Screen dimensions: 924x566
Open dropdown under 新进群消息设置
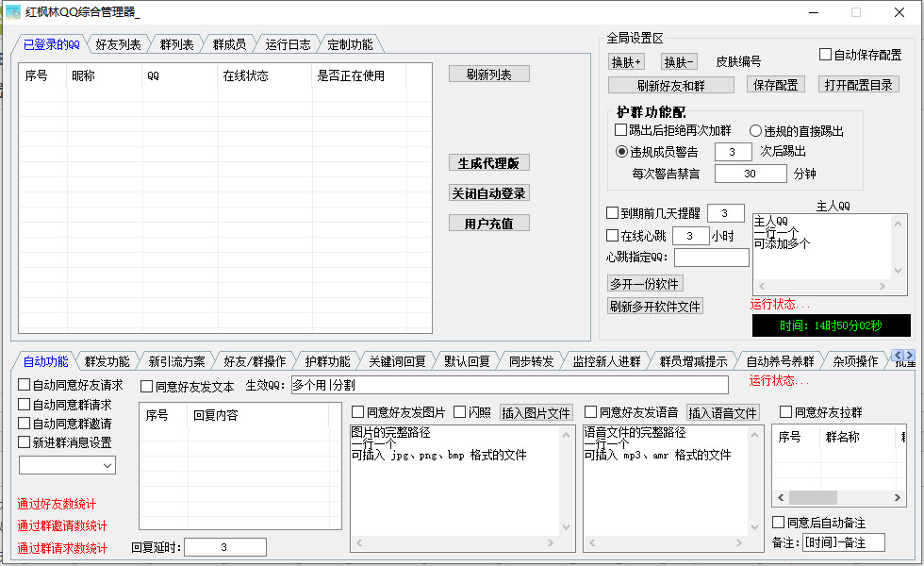point(67,465)
